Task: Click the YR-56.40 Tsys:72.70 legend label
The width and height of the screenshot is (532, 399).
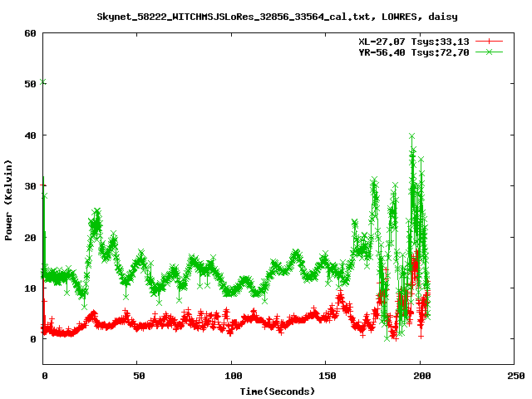Action: click(414, 52)
